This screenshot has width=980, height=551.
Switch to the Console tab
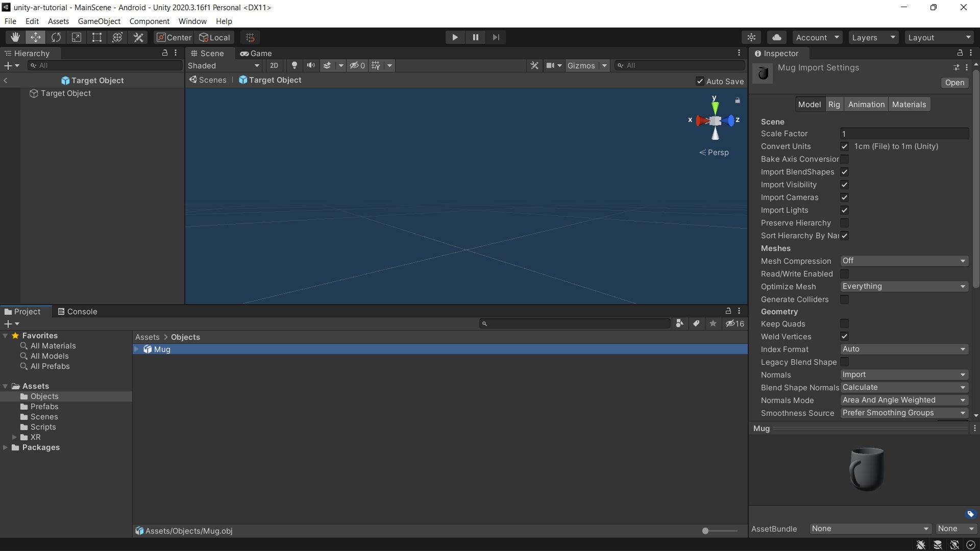click(x=77, y=311)
